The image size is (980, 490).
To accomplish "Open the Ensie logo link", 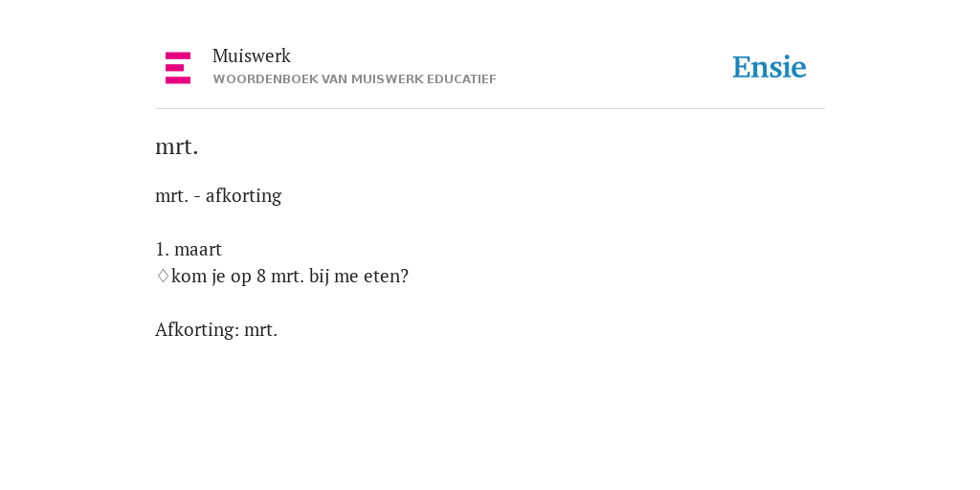I will 769,67.
